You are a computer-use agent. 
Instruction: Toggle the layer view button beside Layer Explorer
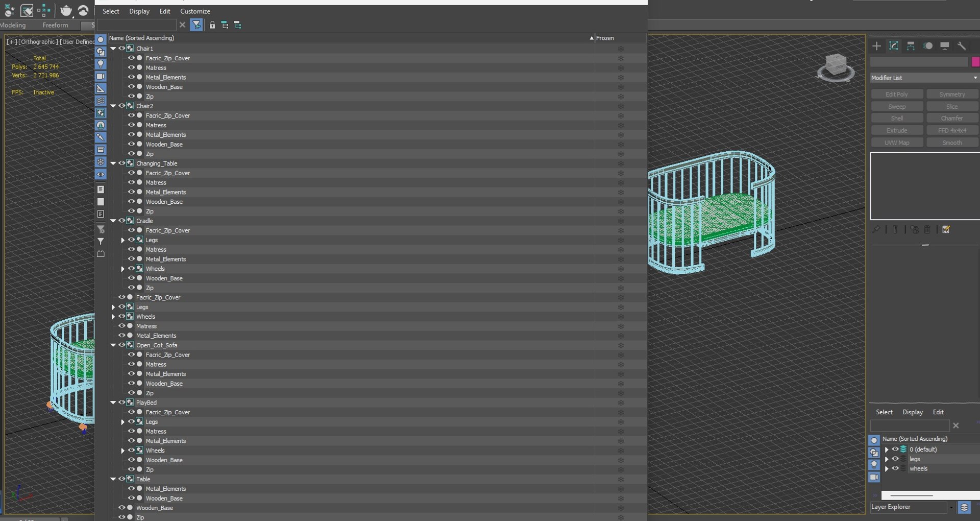[964, 507]
